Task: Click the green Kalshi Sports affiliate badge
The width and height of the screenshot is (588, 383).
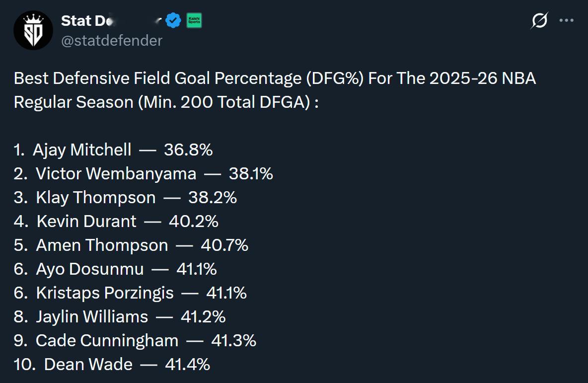Action: point(194,21)
